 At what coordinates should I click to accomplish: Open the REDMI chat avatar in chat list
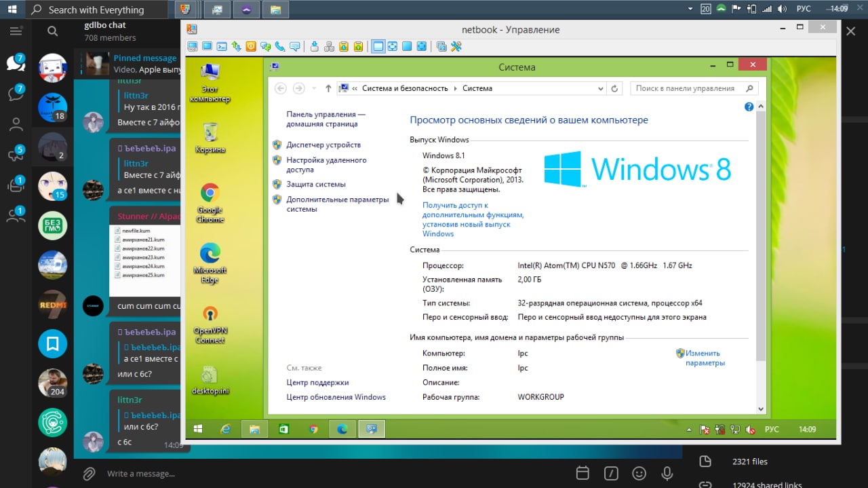53,304
